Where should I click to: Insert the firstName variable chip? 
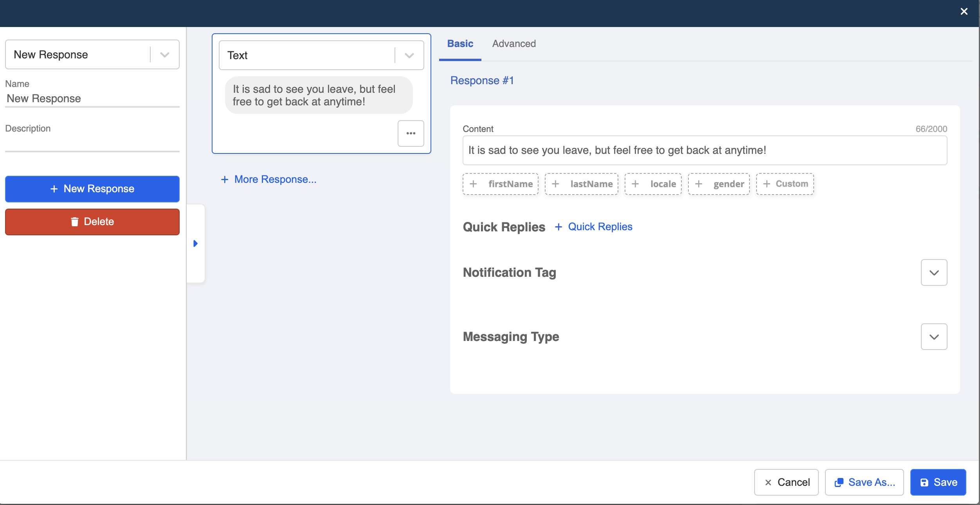click(x=501, y=184)
